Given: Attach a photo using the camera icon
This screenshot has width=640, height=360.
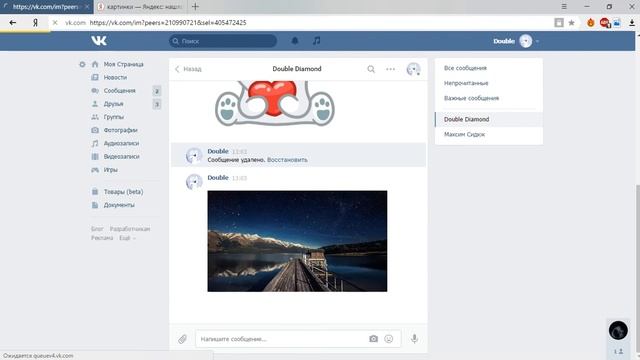Looking at the screenshot, I should tap(373, 339).
